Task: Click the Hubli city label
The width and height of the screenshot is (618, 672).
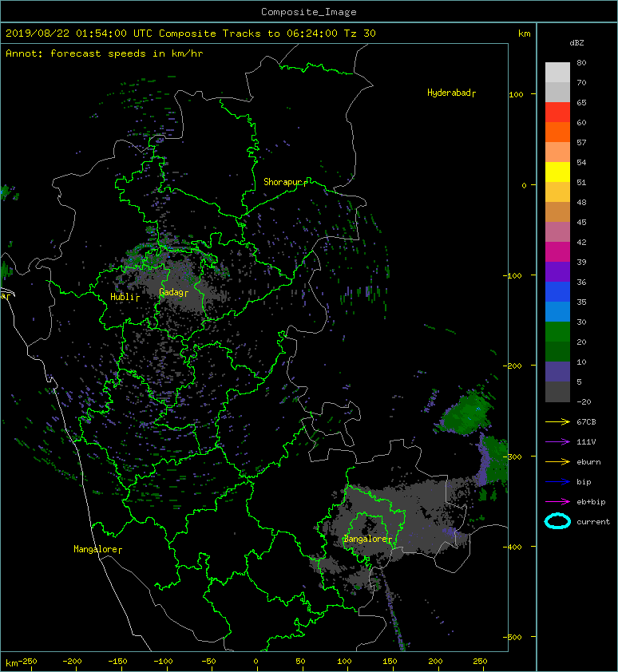Action: (125, 297)
